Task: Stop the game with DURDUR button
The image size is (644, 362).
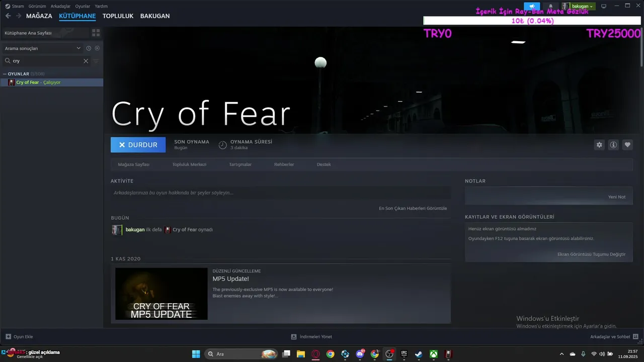Action: [138, 145]
